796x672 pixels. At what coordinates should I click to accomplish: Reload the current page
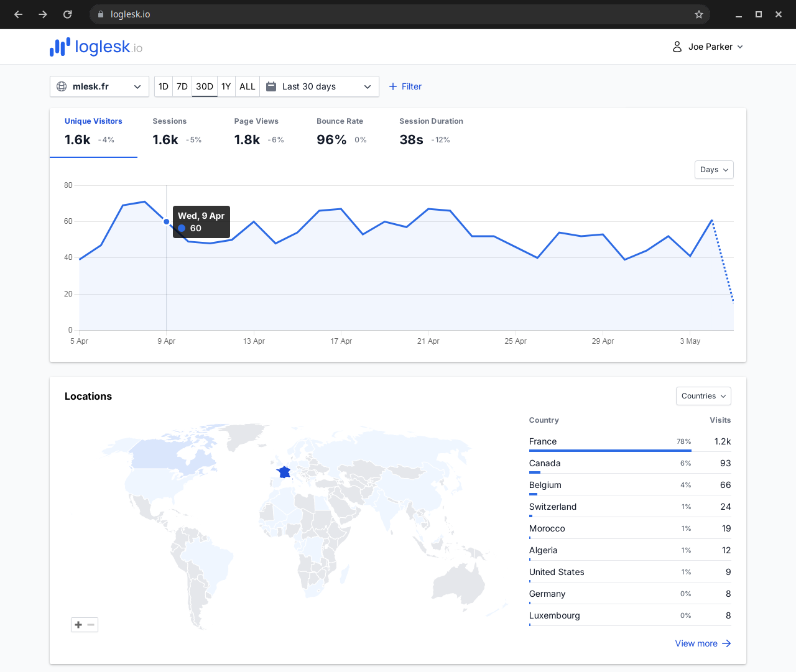(x=68, y=14)
